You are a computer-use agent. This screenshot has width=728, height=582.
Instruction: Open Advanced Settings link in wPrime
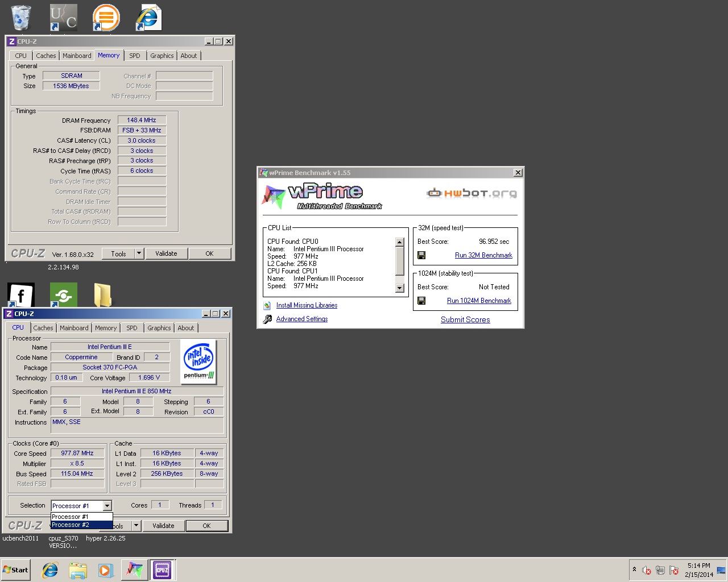click(302, 319)
